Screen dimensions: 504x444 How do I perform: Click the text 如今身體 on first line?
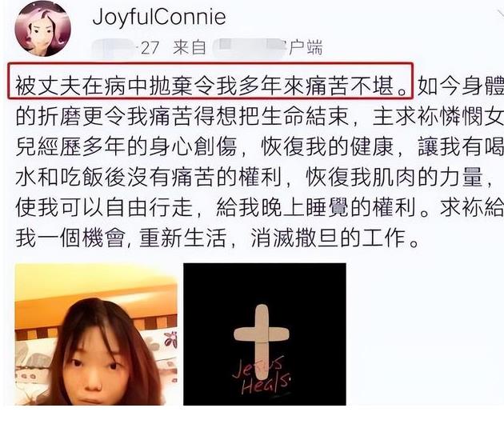coord(461,86)
